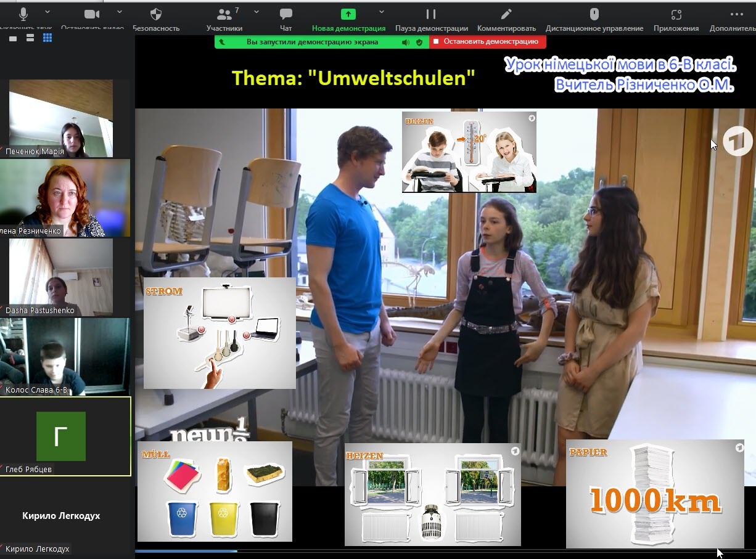
Task: Mute the microphone in Zoom toolbar
Action: [x=24, y=15]
